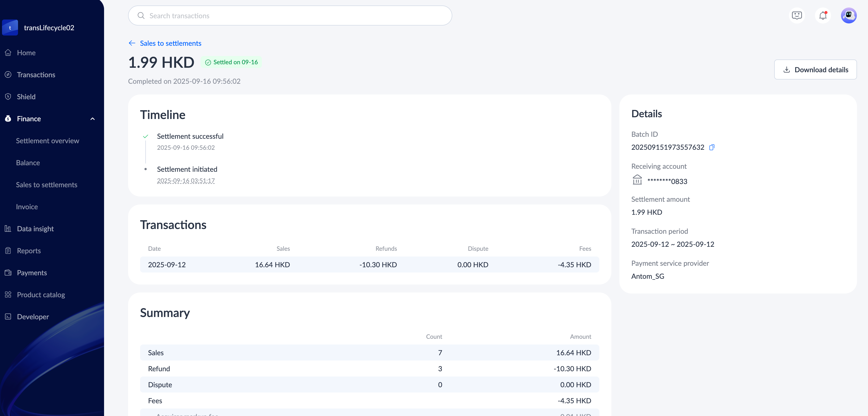Open the Reports section
The width and height of the screenshot is (868, 416).
[x=29, y=250]
